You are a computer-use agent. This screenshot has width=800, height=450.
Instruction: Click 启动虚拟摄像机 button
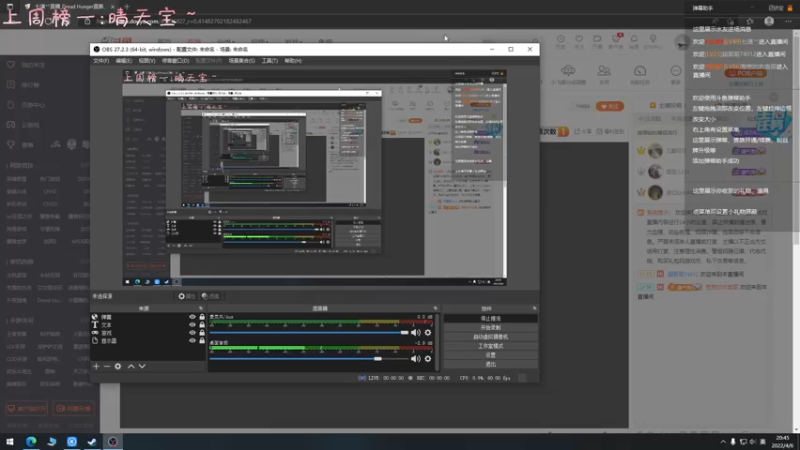tap(490, 337)
